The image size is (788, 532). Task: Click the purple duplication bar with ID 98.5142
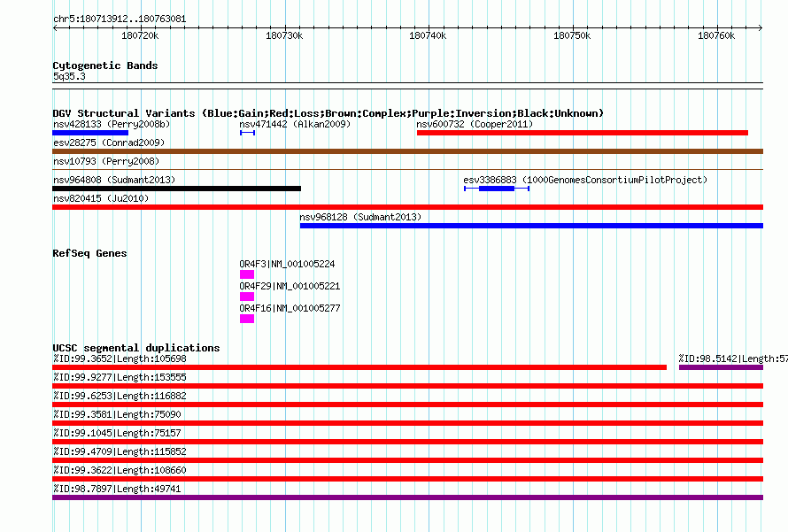click(722, 367)
